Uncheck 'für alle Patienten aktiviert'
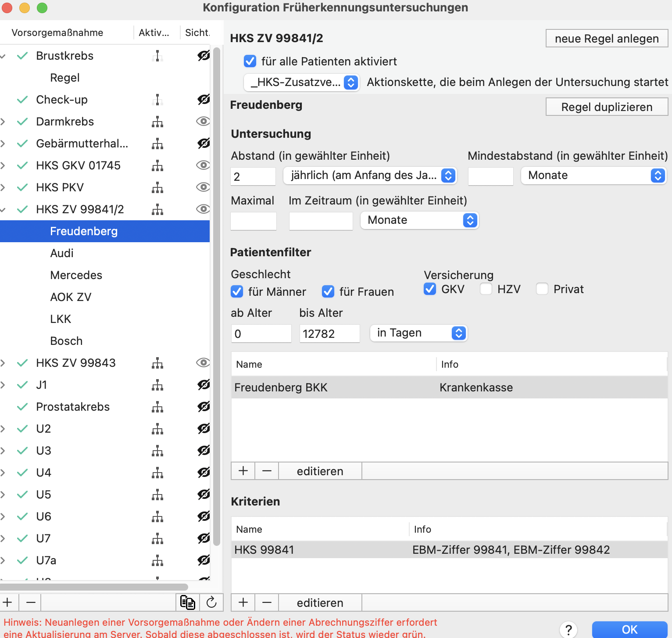672x638 pixels. click(x=250, y=61)
